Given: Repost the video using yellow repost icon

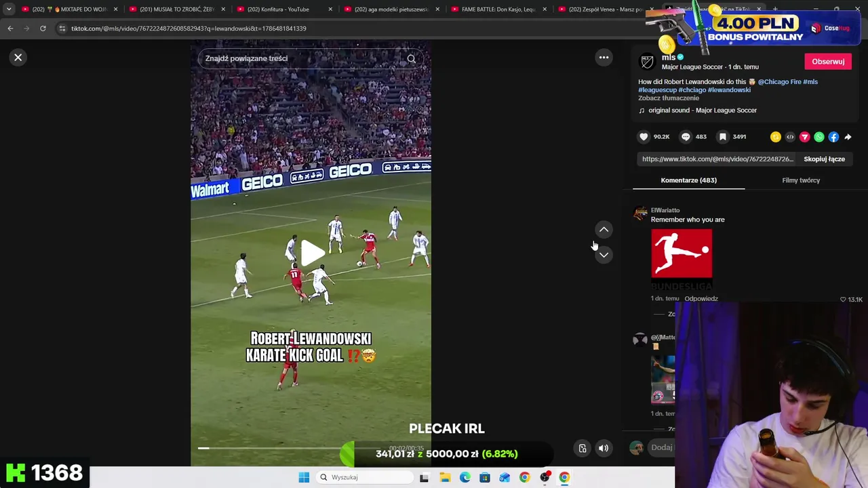Looking at the screenshot, I should coord(776,137).
